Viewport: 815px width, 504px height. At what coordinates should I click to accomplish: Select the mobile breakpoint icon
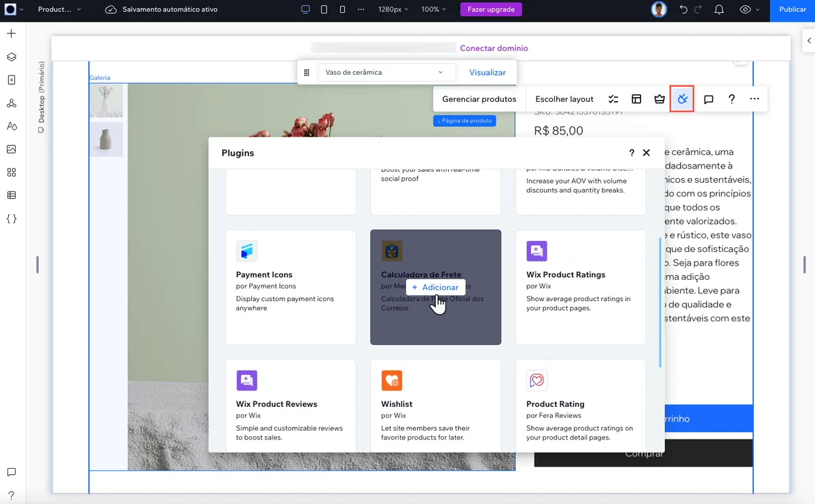pos(342,10)
